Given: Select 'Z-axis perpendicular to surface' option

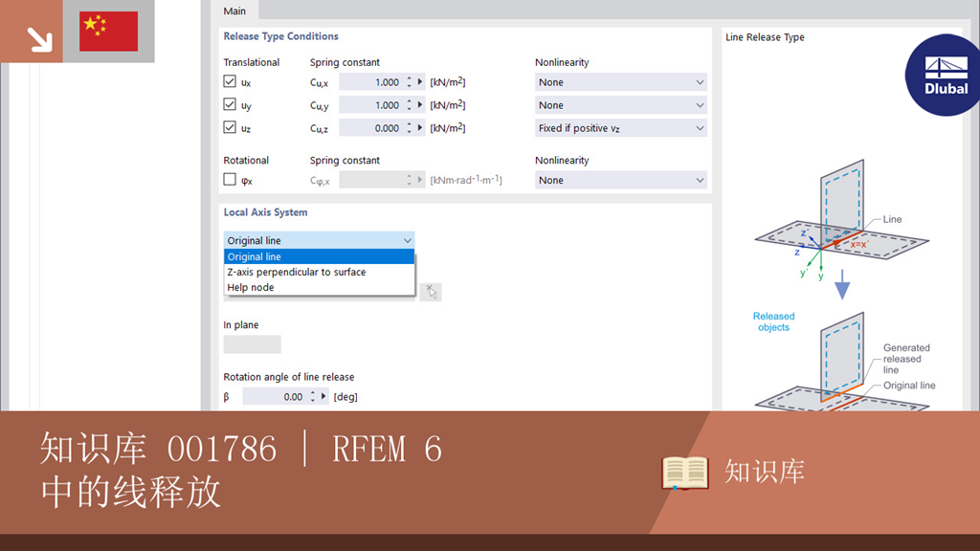Looking at the screenshot, I should 319,272.
